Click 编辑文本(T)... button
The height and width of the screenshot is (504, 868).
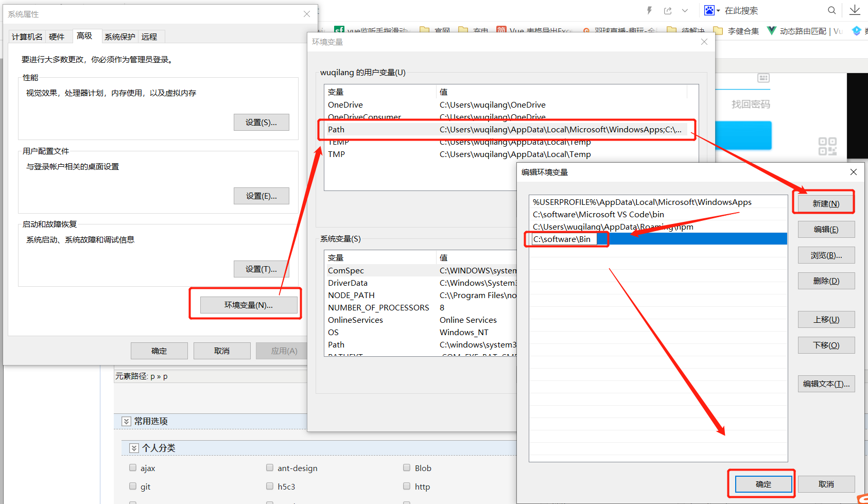point(826,384)
